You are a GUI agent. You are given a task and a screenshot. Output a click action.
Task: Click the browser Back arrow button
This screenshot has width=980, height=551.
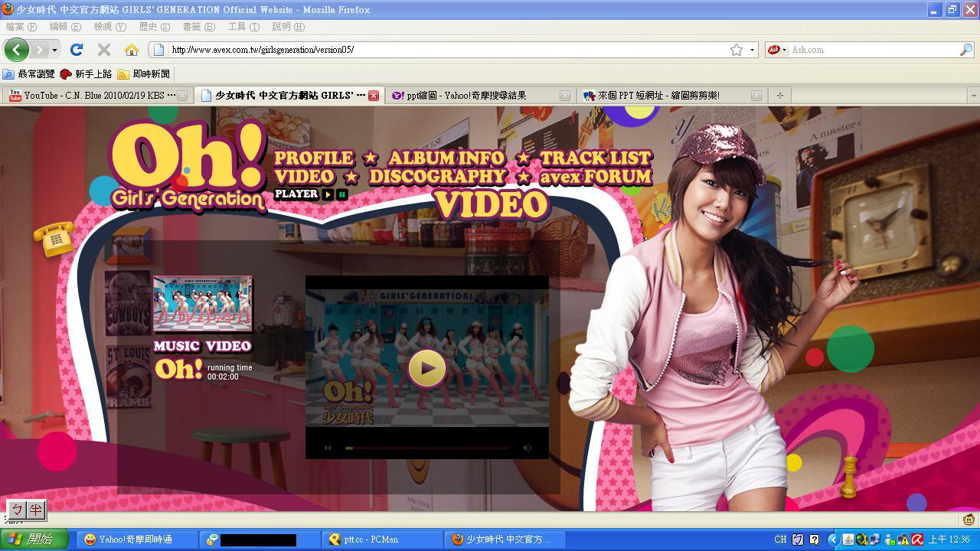pos(16,50)
